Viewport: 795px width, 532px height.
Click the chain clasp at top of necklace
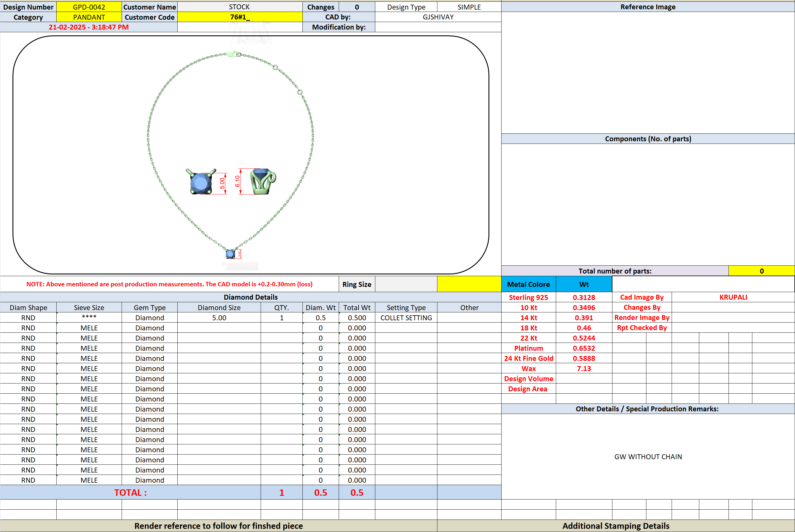click(234, 54)
